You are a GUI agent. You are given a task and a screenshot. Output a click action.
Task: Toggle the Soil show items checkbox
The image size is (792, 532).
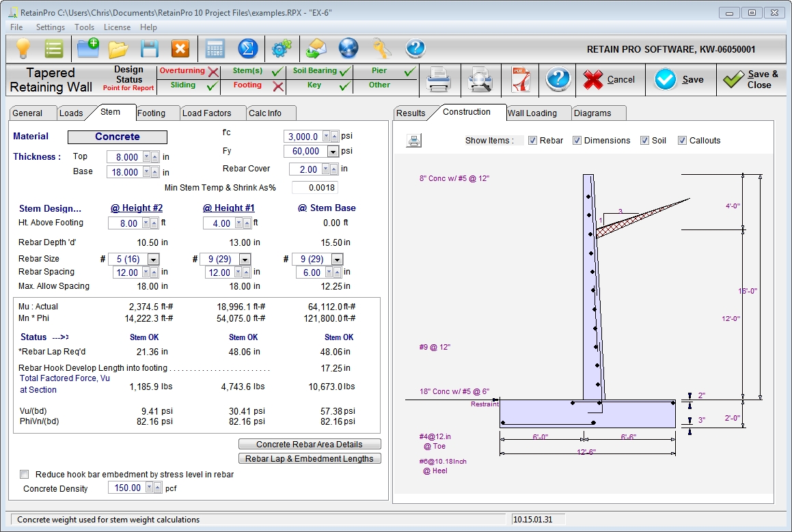[644, 140]
